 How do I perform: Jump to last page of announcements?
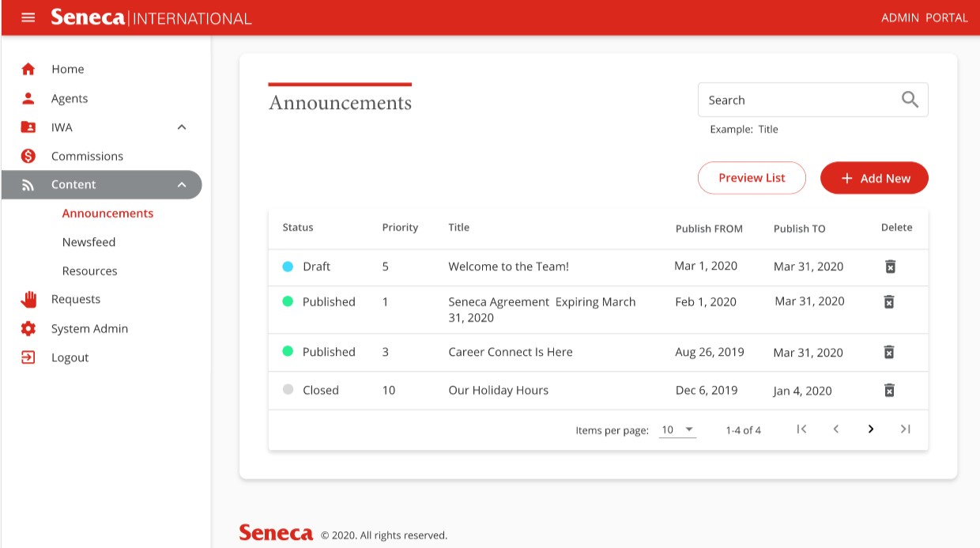905,429
